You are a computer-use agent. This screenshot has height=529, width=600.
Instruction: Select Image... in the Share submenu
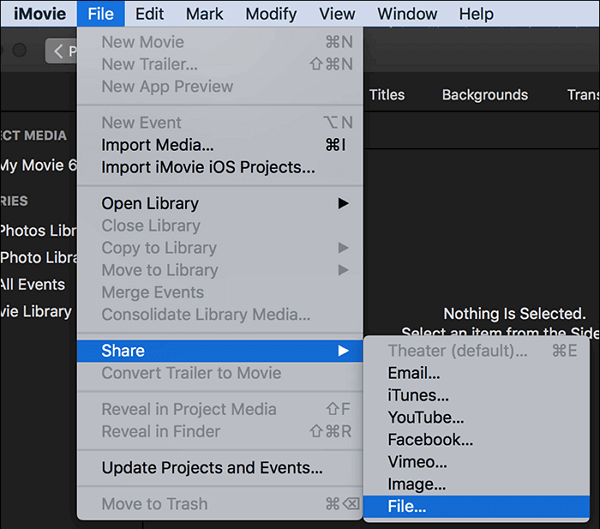tap(417, 484)
